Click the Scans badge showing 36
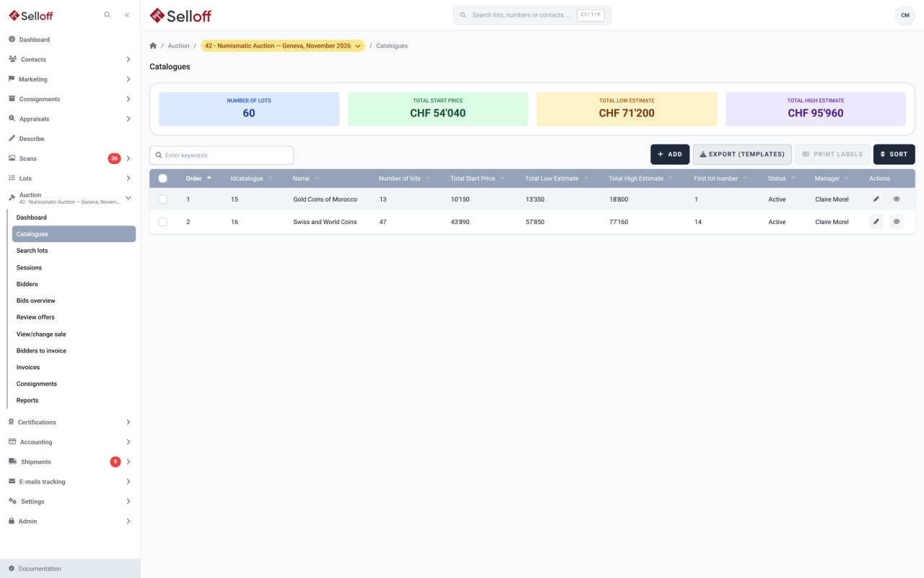The image size is (924, 578). click(x=114, y=158)
